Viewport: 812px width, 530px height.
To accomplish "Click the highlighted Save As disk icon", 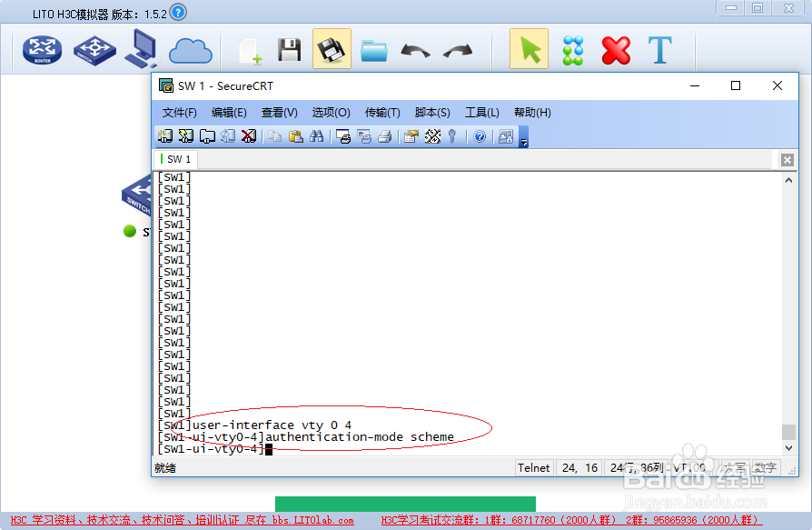I will coord(332,49).
